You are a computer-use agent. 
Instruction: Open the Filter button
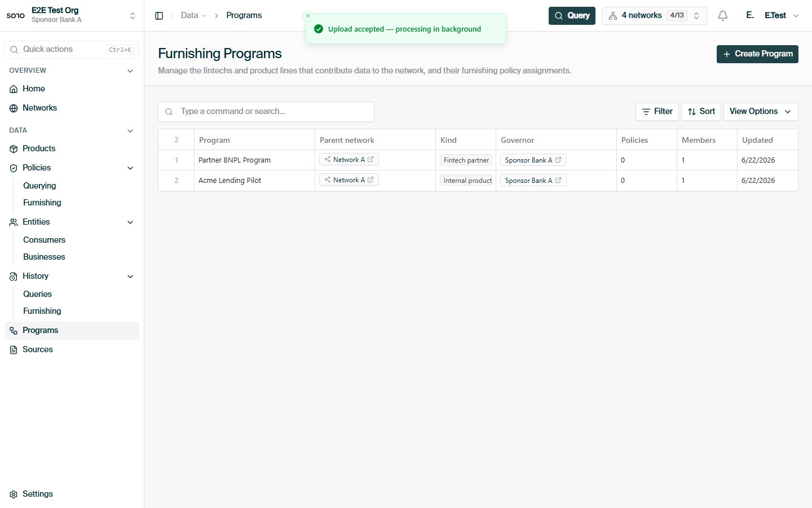[x=657, y=112]
